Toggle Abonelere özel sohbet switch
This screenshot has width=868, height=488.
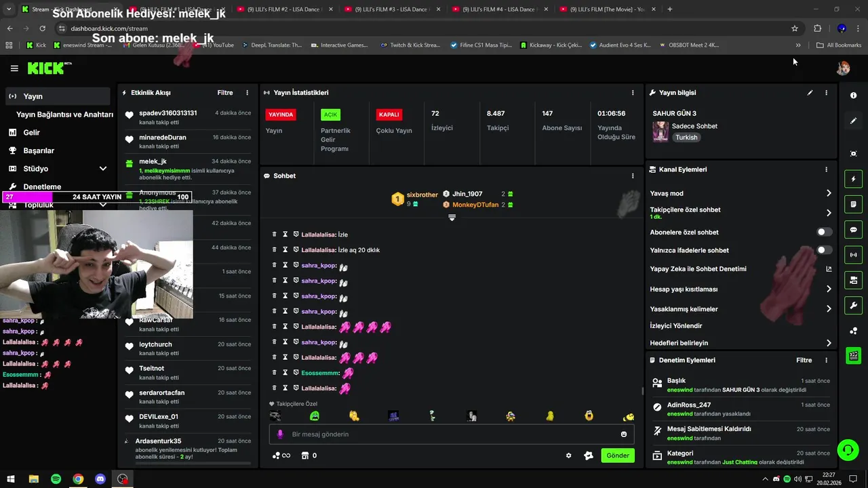pyautogui.click(x=824, y=232)
